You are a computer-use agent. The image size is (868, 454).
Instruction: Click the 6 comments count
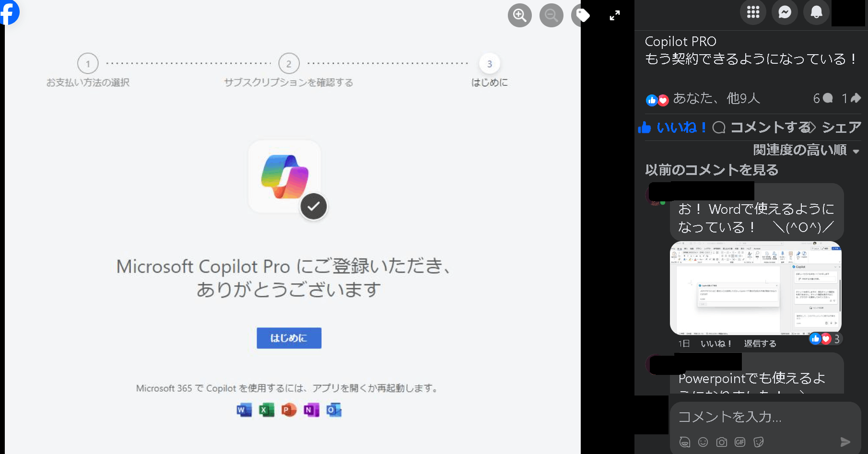tap(823, 98)
